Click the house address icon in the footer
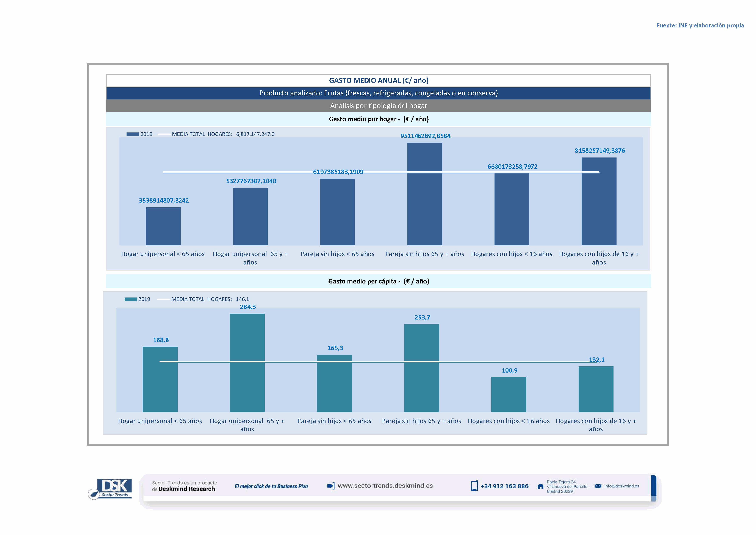The height and width of the screenshot is (535, 756). (x=540, y=486)
